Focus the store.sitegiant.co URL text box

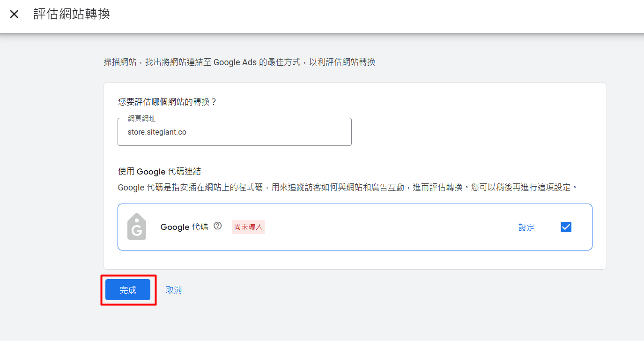coord(234,132)
